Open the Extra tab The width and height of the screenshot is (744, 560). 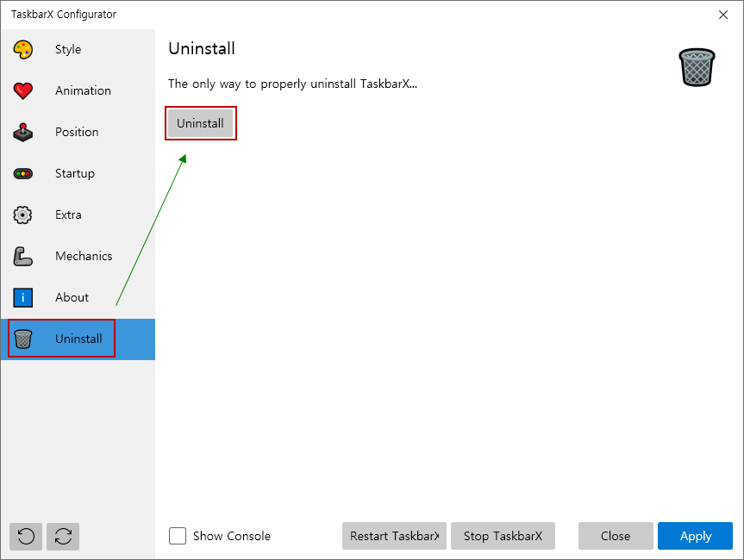(78, 215)
